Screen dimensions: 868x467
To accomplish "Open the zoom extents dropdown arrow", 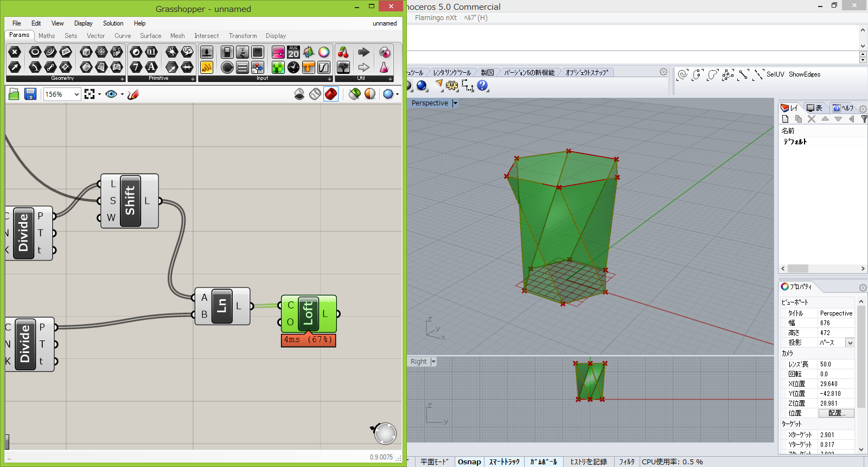I will tap(99, 94).
